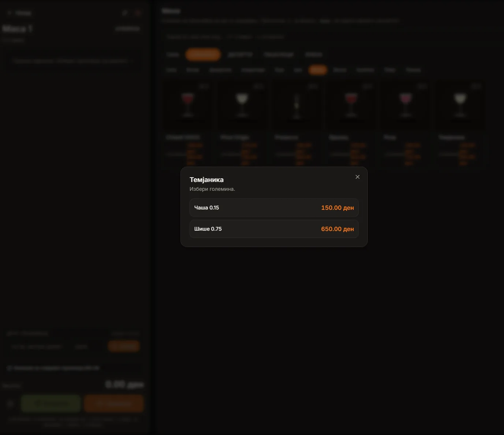Choose the Шише 0.75 size option
The image size is (504, 435).
click(274, 229)
